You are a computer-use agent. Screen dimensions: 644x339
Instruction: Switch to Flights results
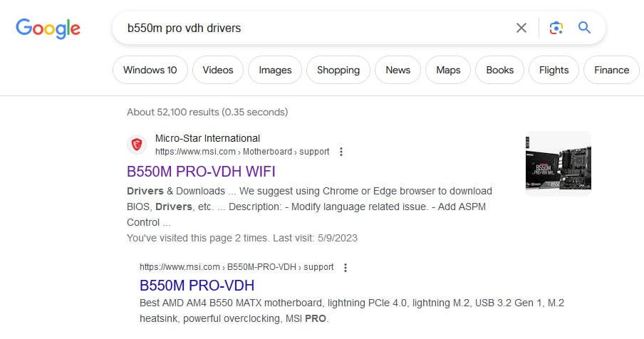[554, 70]
